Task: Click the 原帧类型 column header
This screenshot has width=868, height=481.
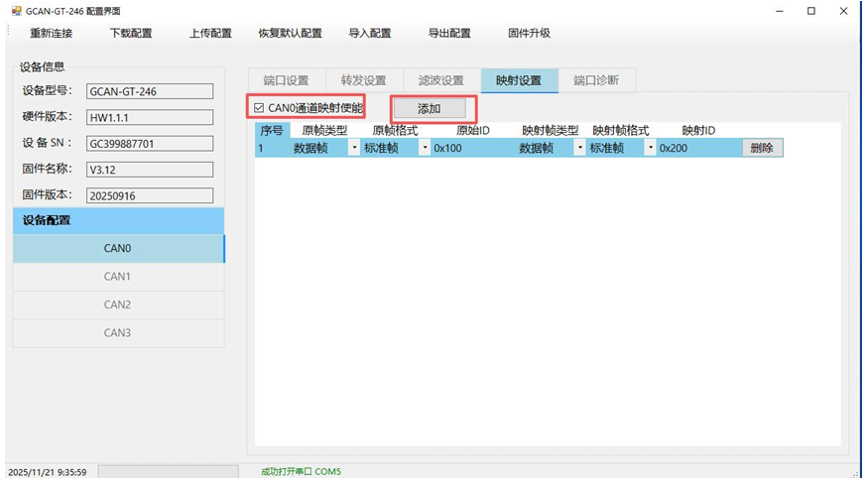Action: point(324,131)
